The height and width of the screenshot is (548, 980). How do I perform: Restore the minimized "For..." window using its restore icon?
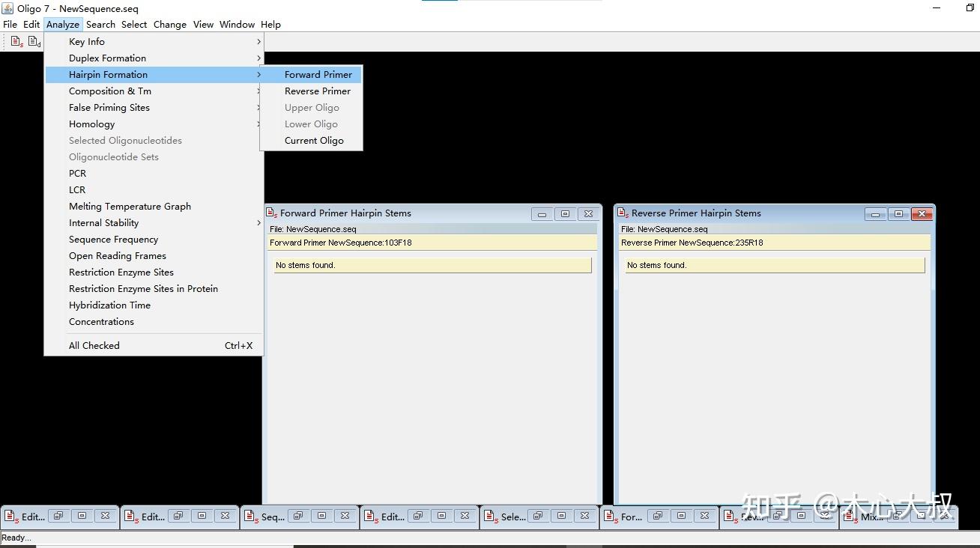pyautogui.click(x=657, y=516)
